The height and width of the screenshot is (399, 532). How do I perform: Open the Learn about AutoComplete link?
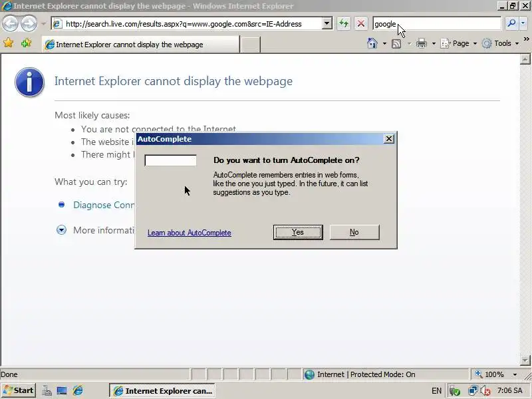tap(190, 233)
